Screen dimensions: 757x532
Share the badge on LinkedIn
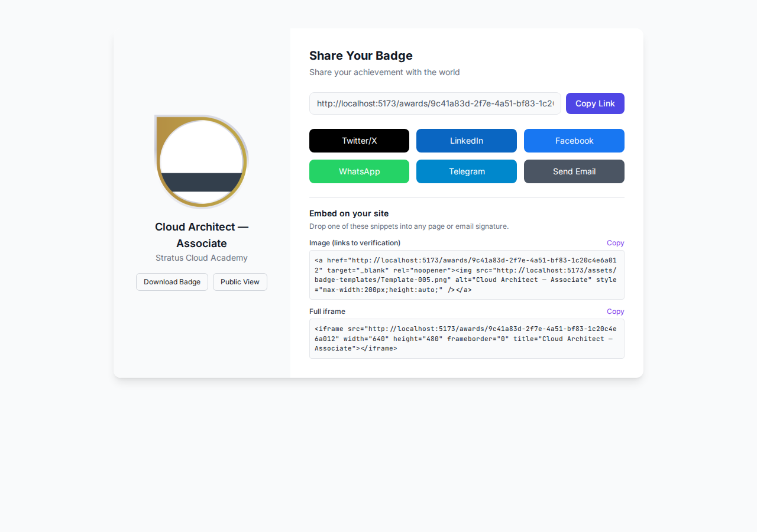coord(466,141)
